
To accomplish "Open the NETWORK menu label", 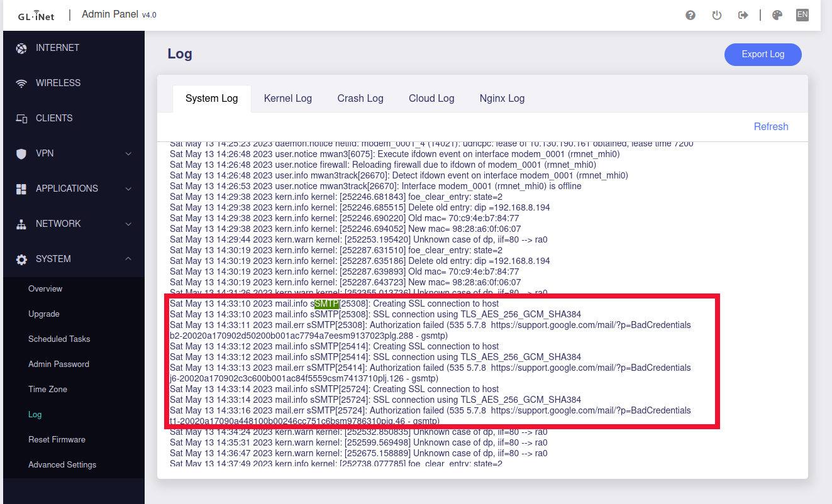I will pos(58,224).
